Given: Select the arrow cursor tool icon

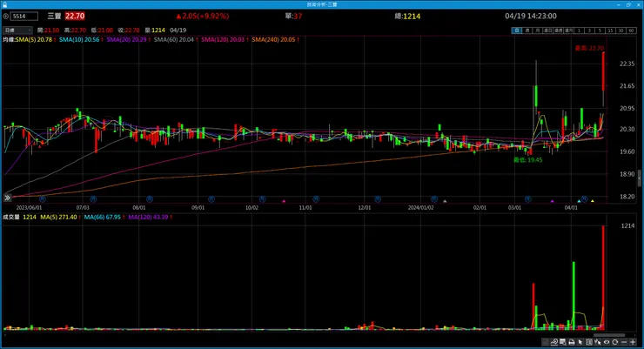Looking at the screenshot, I should (580, 342).
